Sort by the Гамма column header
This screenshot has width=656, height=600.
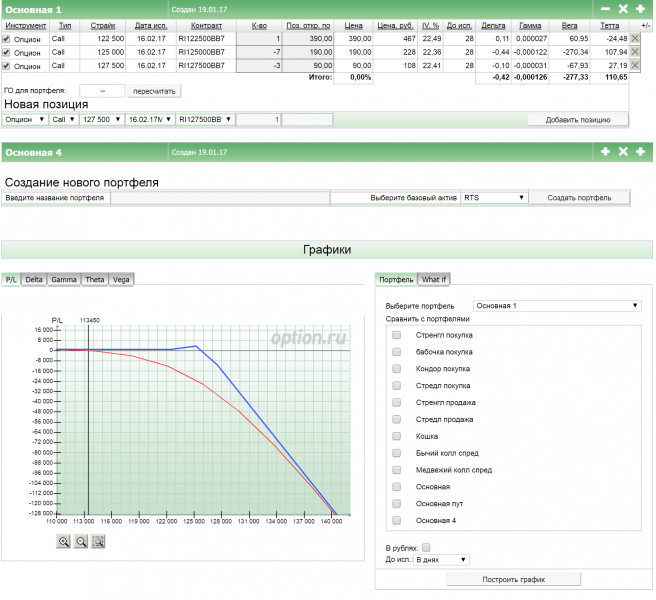coord(530,26)
